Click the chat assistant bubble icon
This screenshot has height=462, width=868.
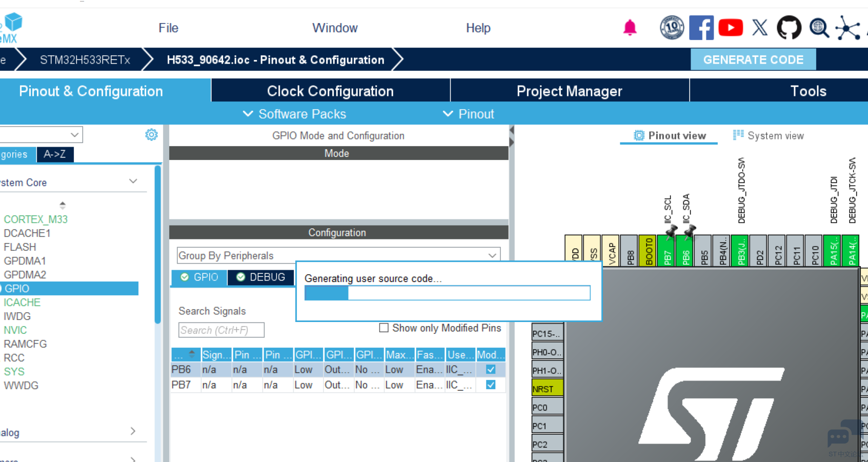pyautogui.click(x=844, y=434)
